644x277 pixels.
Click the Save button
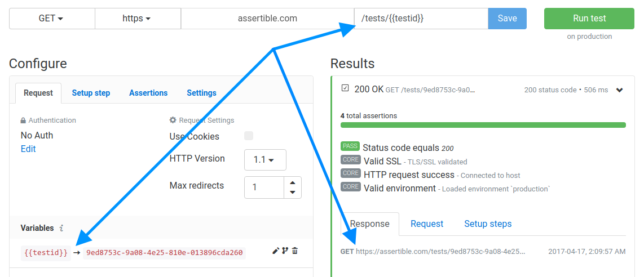507,19
